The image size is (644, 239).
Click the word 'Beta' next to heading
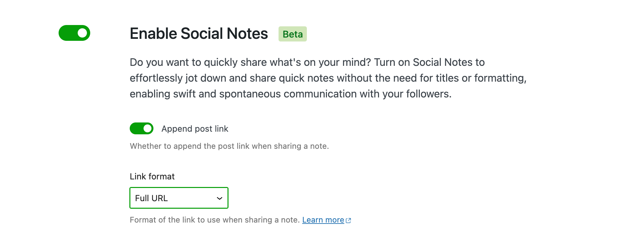click(x=293, y=34)
